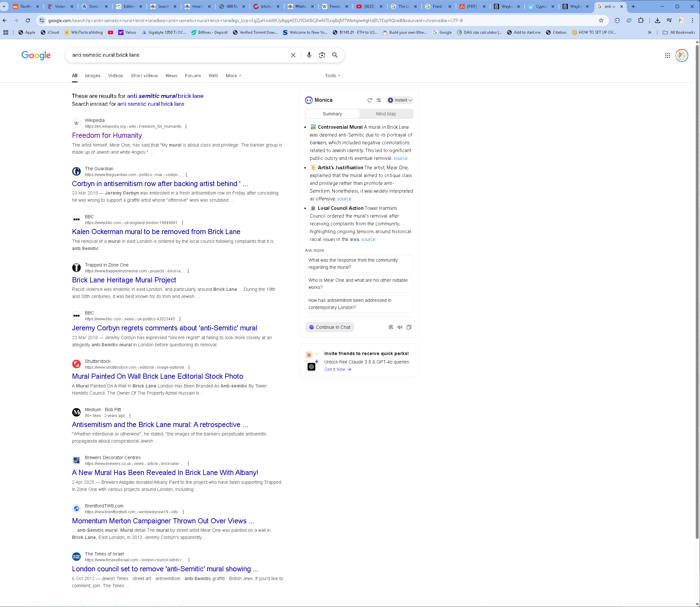
Task: Select the Summary tab in Monica
Action: [332, 114]
